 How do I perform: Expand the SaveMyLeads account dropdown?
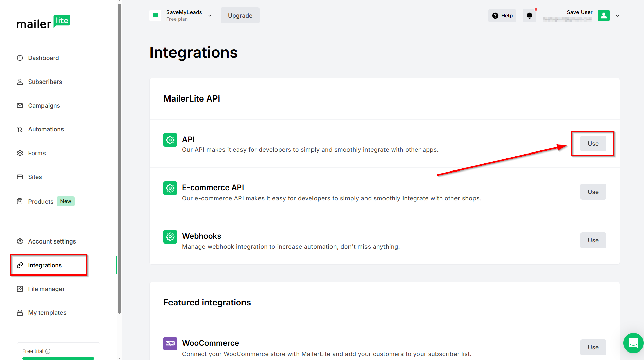(210, 16)
